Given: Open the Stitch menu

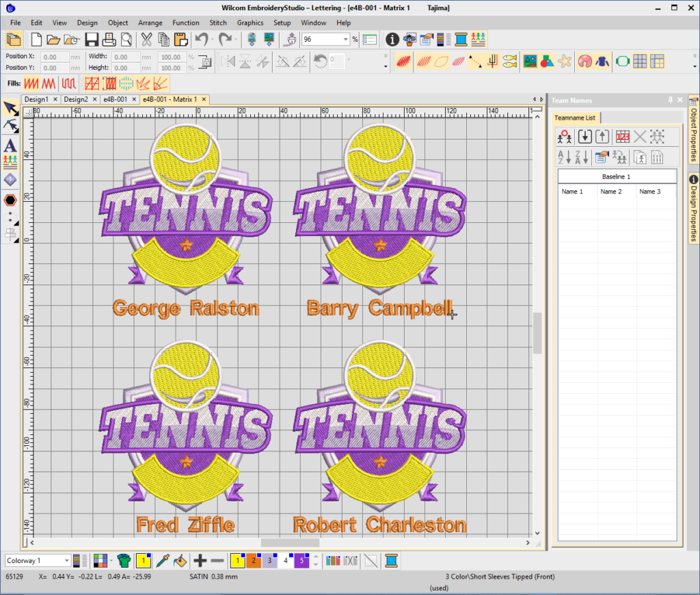Looking at the screenshot, I should click(x=218, y=23).
